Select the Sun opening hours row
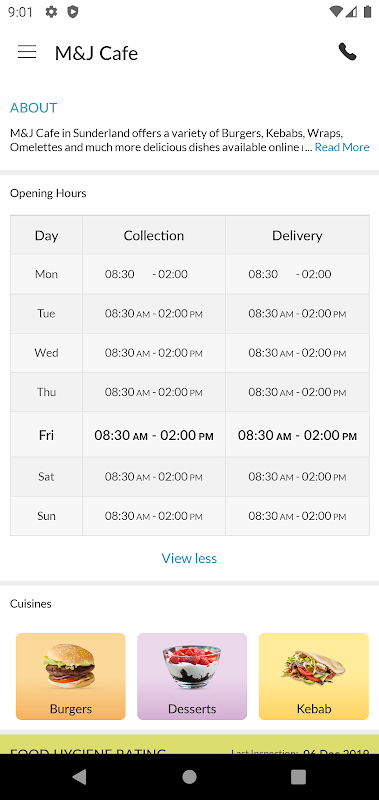The image size is (379, 800). click(190, 516)
